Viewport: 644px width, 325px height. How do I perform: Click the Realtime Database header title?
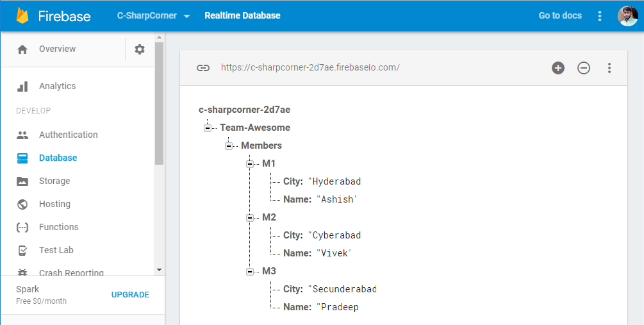tap(242, 15)
